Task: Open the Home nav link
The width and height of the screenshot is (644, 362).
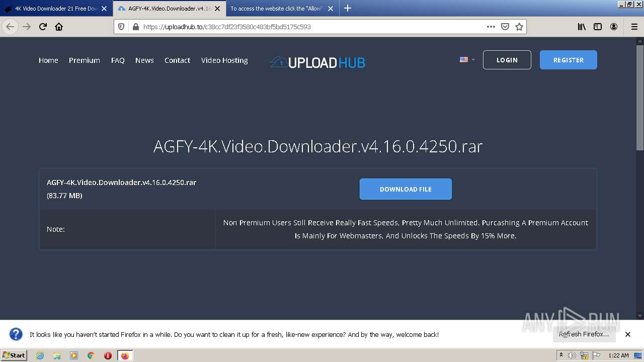Action: [48, 60]
